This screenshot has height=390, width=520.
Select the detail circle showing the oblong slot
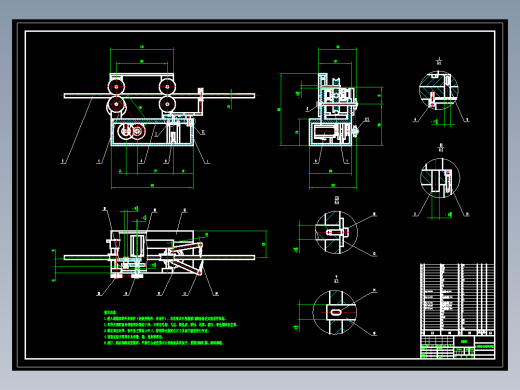coord(335,312)
